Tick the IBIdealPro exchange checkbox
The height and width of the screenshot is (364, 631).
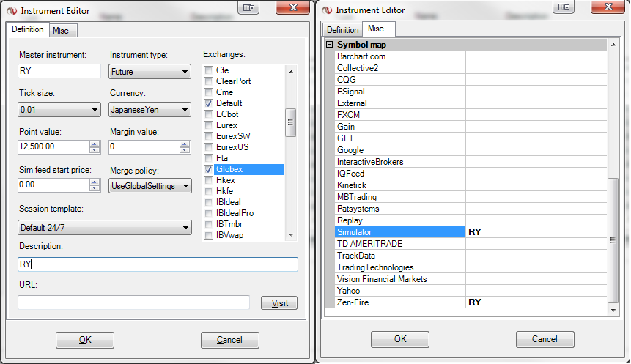coord(208,213)
